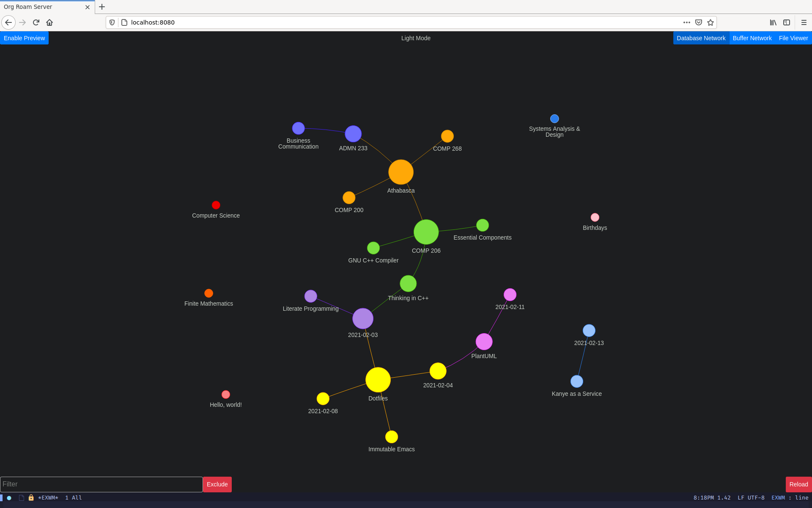812x508 pixels.
Task: Toggle Light Mode display
Action: tap(415, 38)
